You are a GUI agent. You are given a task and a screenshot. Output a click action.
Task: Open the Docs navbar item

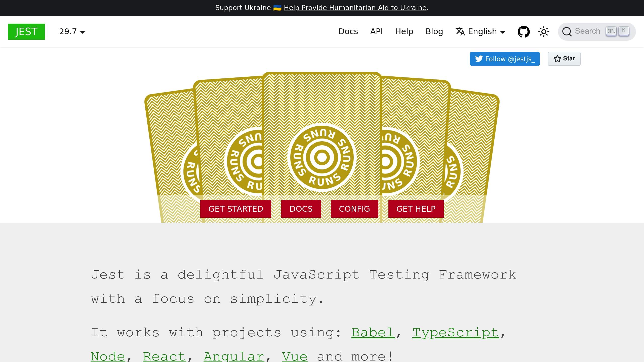coord(348,32)
